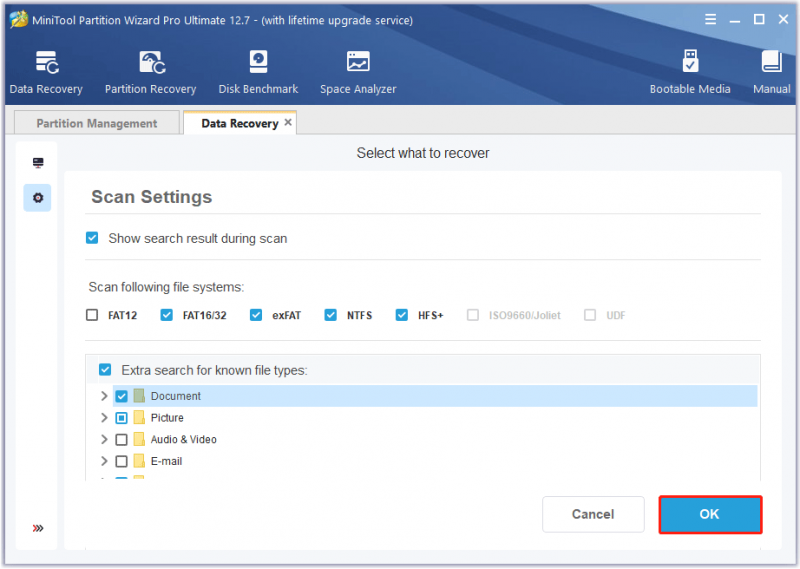
Task: Uncheck the NTFS file system checkbox
Action: point(331,315)
